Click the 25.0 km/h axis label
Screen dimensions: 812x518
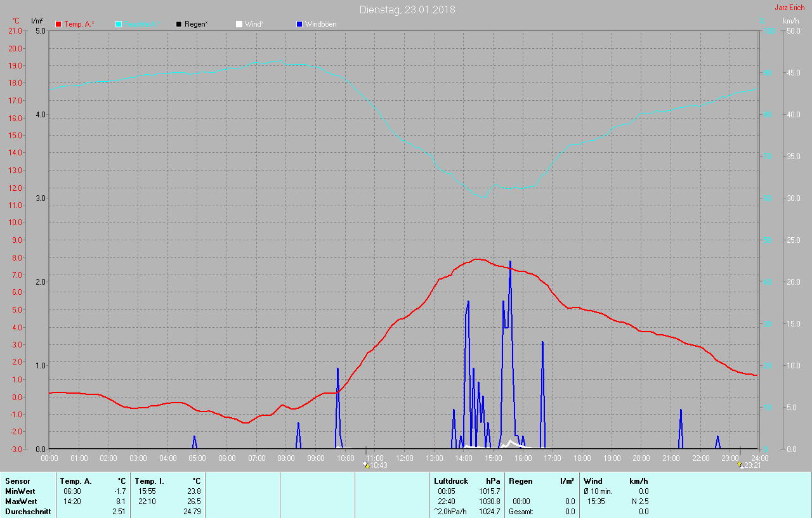(793, 240)
